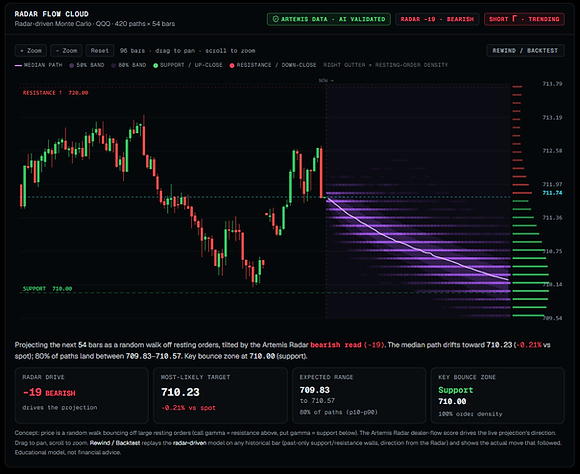Viewport: 580px width, 474px height.
Task: Click the cyan 711.74 current price label
Action: (552, 193)
